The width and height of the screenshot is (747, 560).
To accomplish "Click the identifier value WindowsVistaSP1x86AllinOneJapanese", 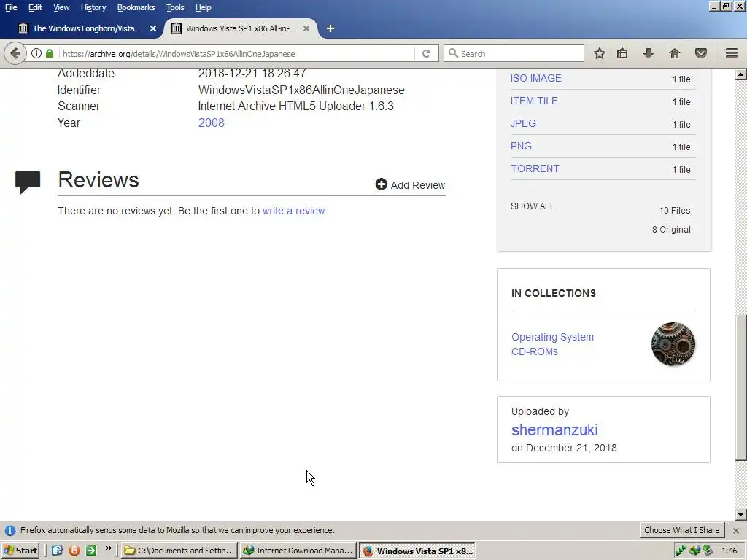I will 301,90.
